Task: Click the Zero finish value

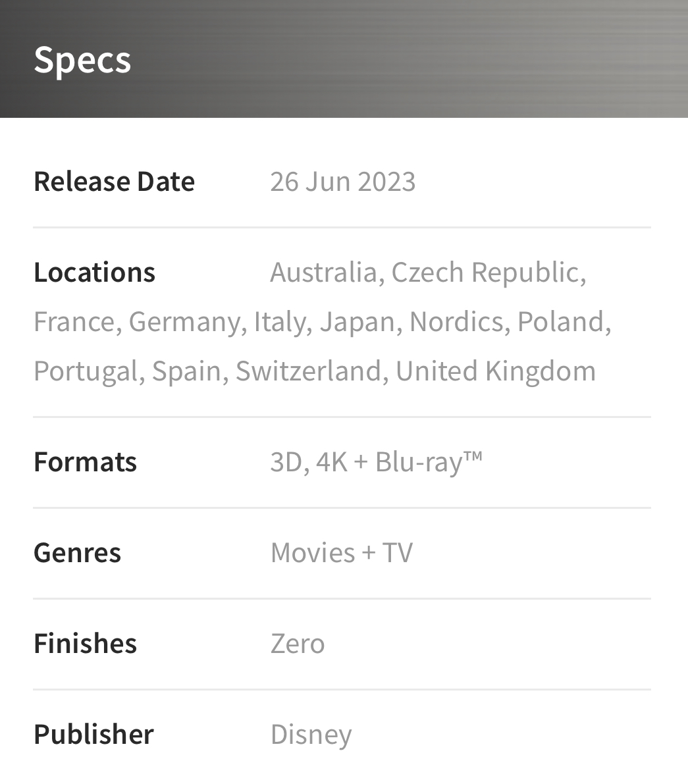Action: point(298,644)
